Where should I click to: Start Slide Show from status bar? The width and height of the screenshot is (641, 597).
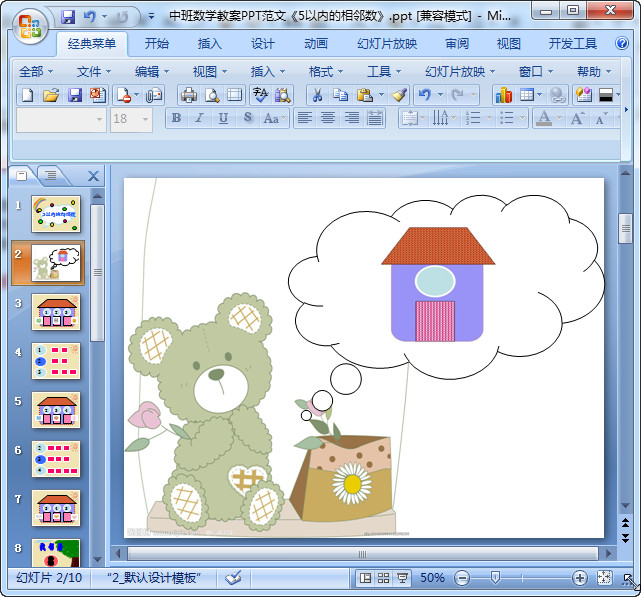[403, 578]
